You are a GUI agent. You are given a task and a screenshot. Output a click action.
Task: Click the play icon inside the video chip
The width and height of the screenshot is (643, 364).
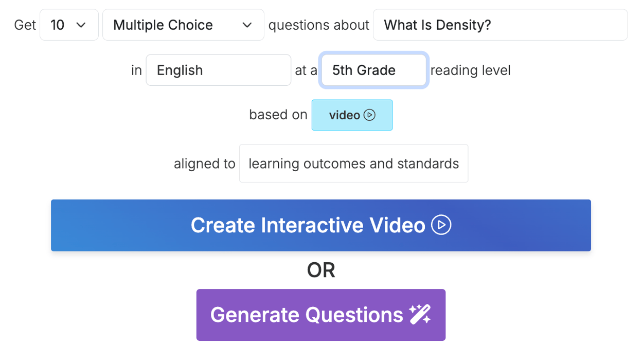[370, 115]
